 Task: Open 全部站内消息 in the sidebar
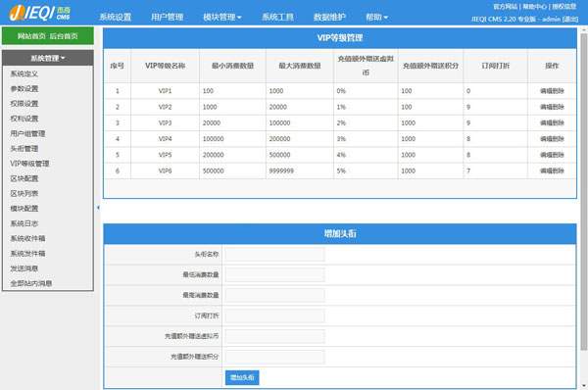pos(31,283)
